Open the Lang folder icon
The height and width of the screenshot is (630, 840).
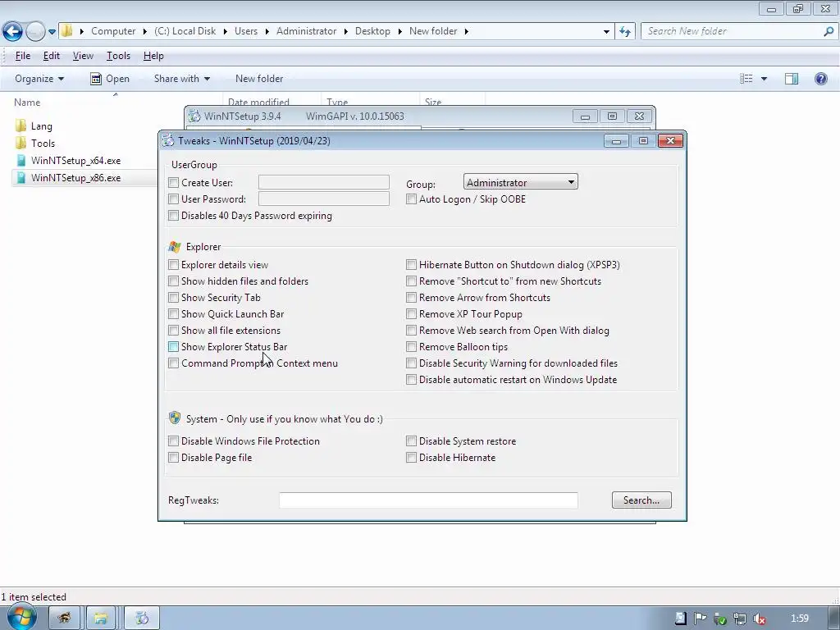pos(21,126)
